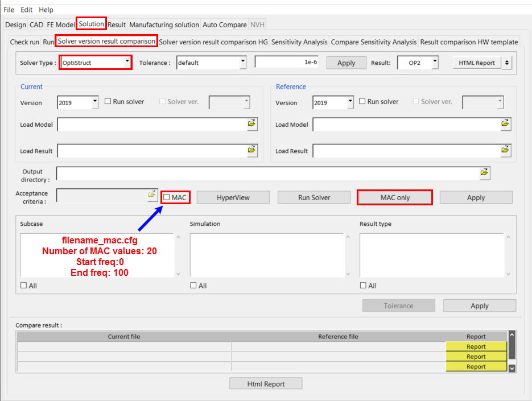Browse for Current Load Model file

251,123
